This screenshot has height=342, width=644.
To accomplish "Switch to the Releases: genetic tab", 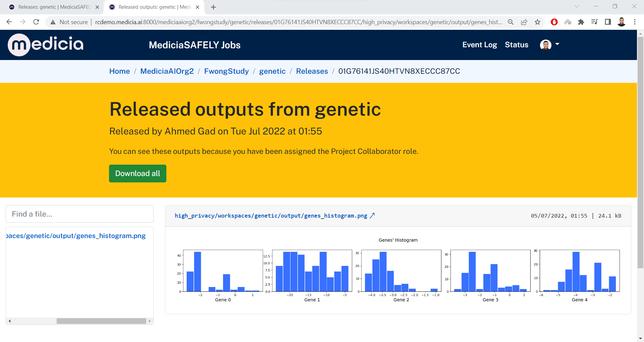I will 54,7.
